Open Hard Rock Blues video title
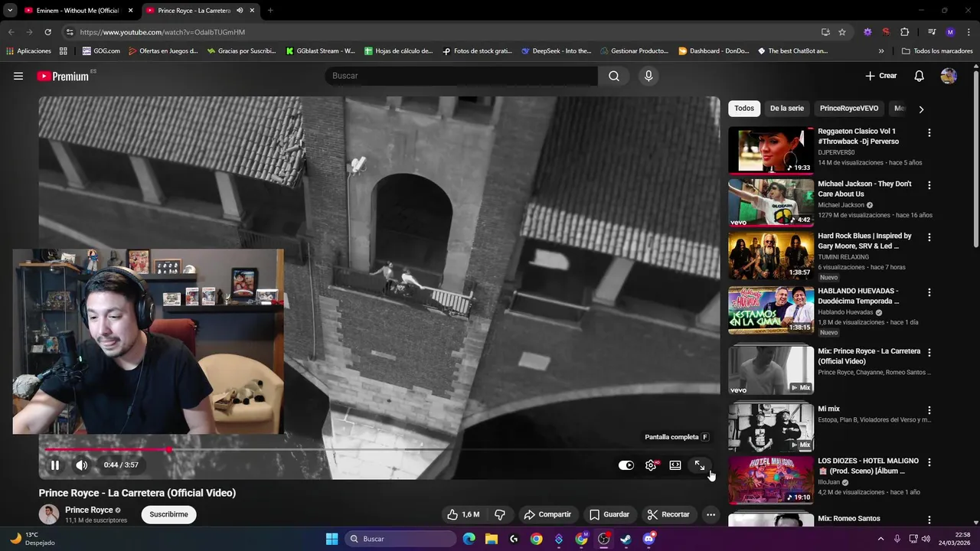The image size is (980, 551). click(864, 241)
